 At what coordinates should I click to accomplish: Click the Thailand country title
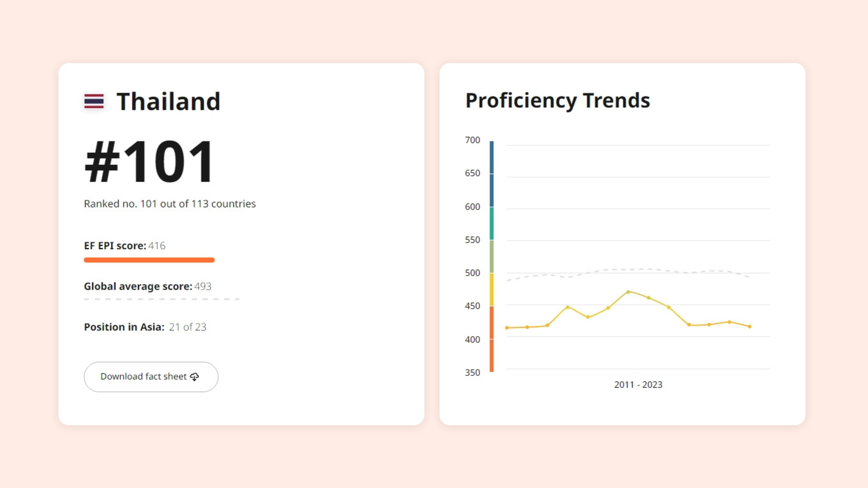tap(168, 101)
